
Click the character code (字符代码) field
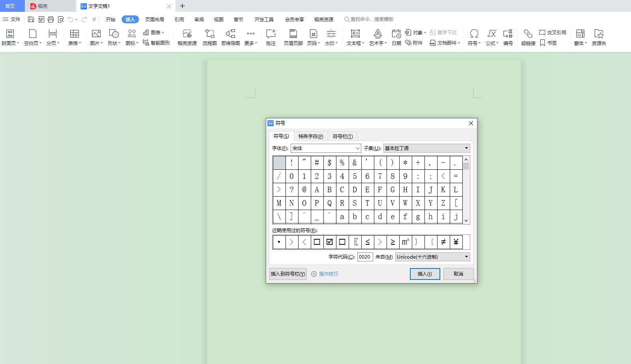[x=365, y=257]
